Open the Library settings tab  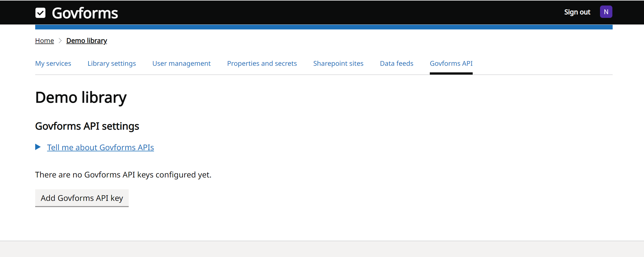tap(112, 64)
